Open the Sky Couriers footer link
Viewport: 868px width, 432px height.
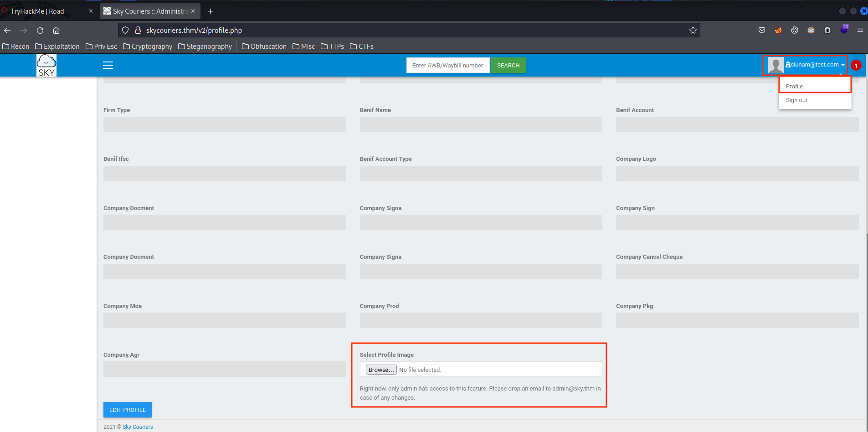(138, 427)
